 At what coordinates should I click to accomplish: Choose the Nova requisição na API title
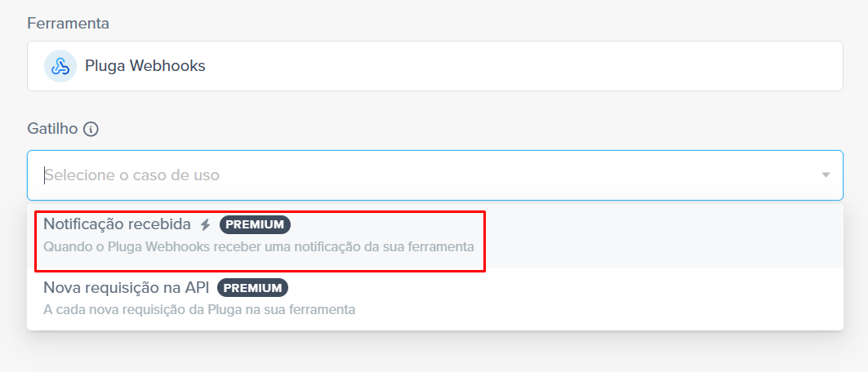(x=127, y=287)
